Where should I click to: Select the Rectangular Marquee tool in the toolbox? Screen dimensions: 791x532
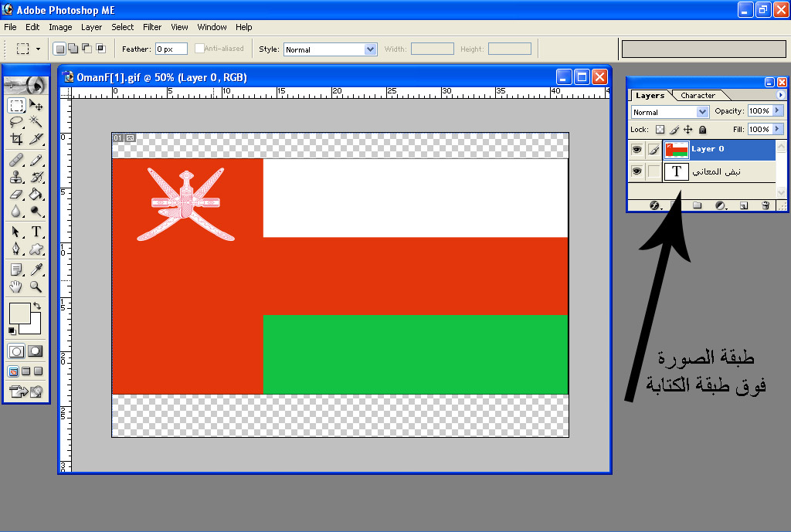(16, 105)
